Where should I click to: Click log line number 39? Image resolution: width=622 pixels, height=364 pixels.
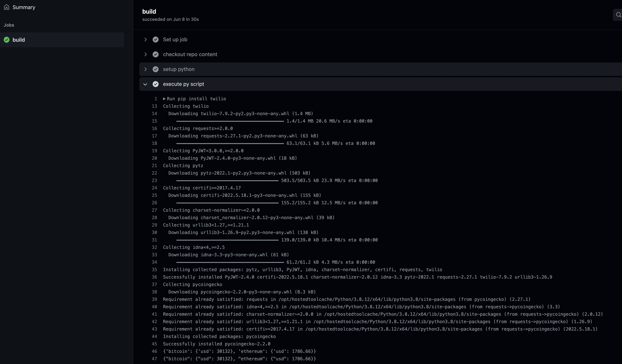[x=154, y=299]
